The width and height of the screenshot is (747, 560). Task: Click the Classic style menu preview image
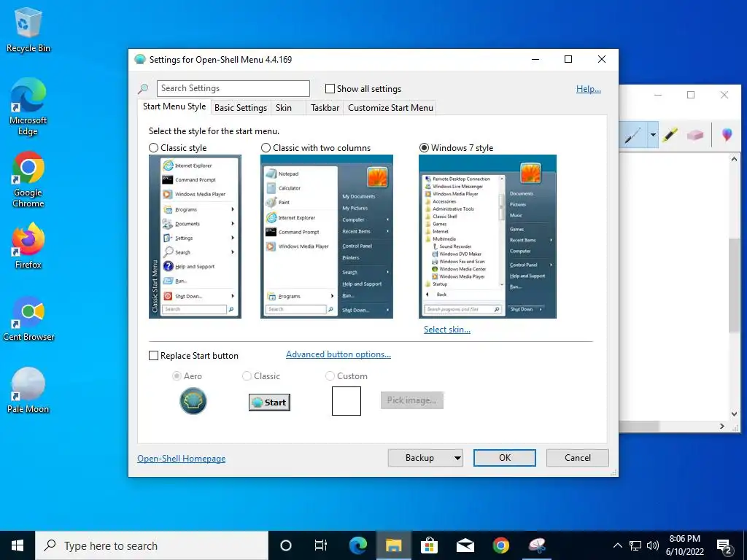[x=195, y=236]
